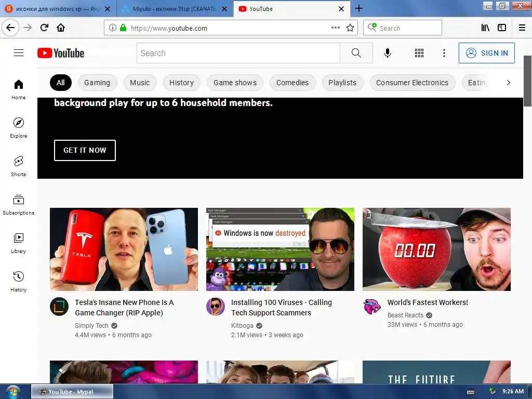Filter by Playlists chip
The image size is (532, 399).
[342, 83]
